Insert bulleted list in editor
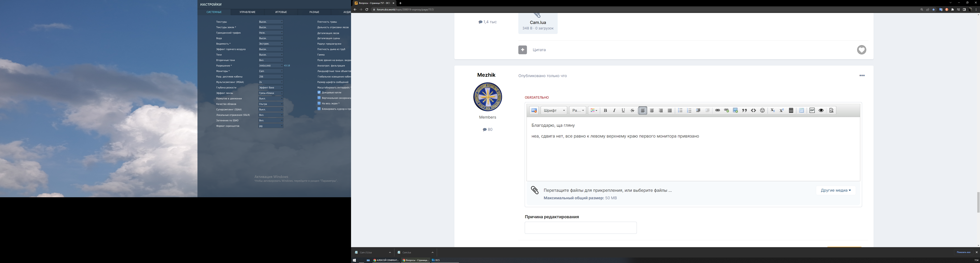980x263 pixels. tap(680, 111)
